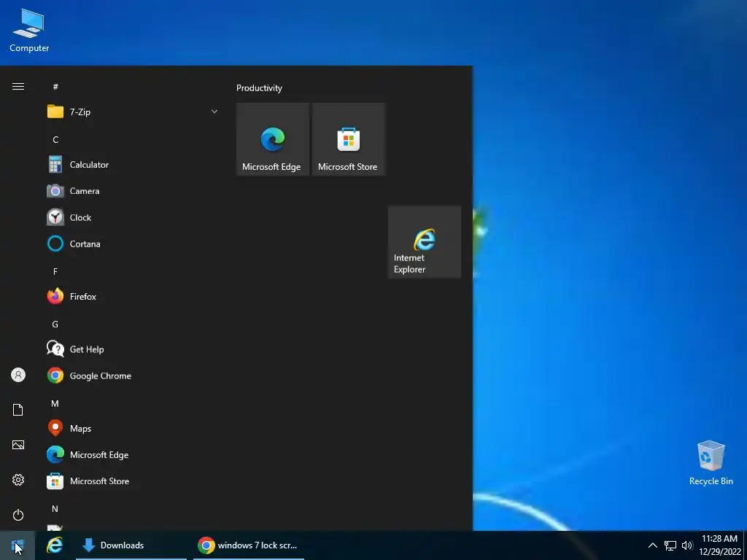The width and height of the screenshot is (747, 560).
Task: Click the 'C' letter header in app list
Action: 55,139
